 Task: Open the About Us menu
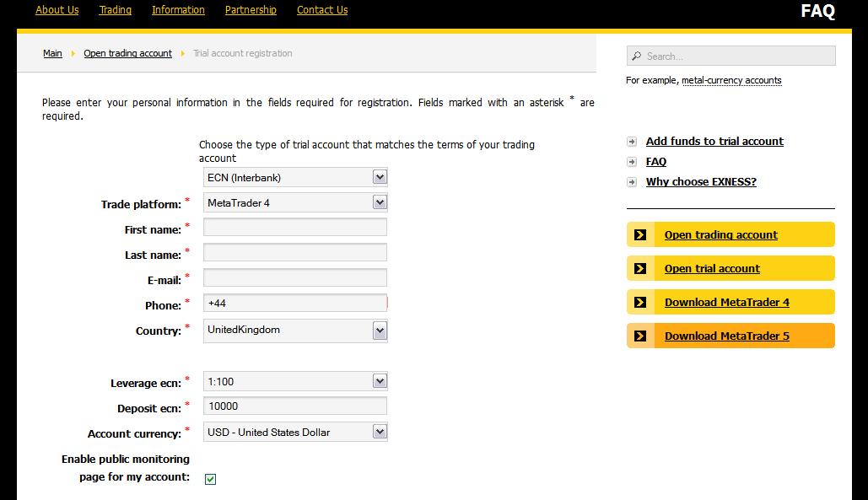click(x=57, y=10)
